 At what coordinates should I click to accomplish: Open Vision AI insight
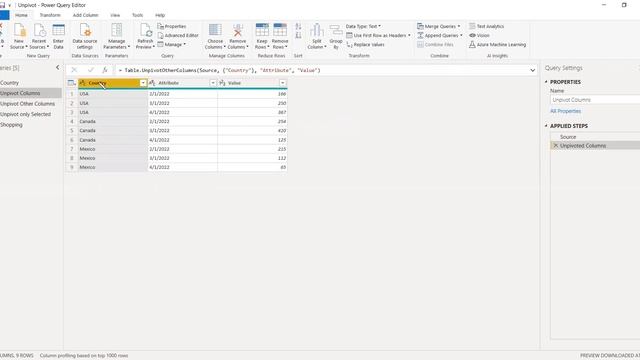pyautogui.click(x=479, y=36)
